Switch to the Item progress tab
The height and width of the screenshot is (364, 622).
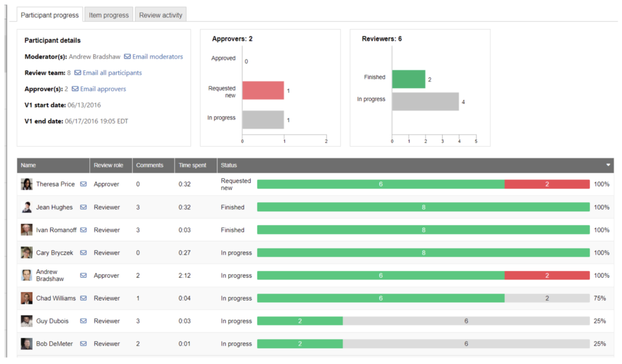109,15
